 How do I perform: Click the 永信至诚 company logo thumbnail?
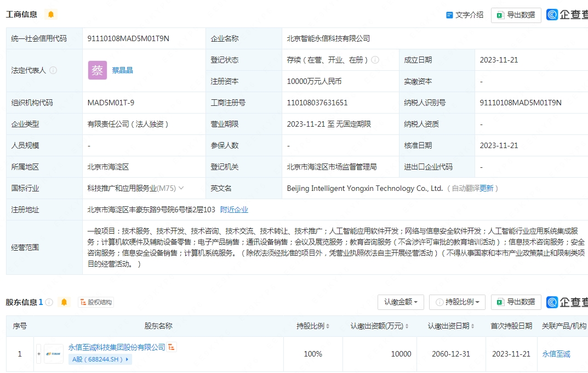click(x=54, y=353)
